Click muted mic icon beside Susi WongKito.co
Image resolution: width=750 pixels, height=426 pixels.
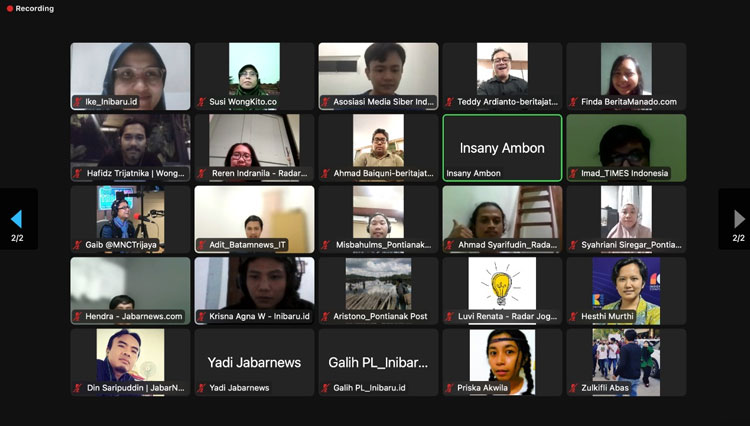pyautogui.click(x=202, y=102)
